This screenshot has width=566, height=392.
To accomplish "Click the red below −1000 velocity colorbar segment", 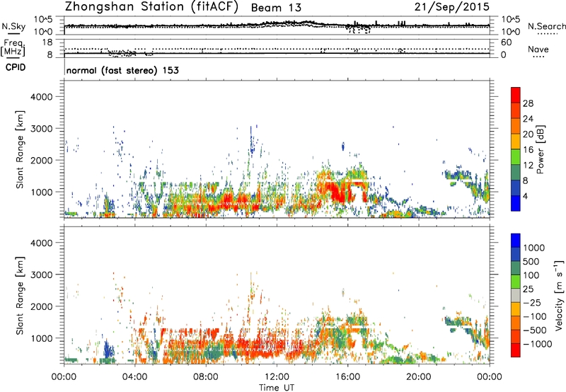I will point(516,350).
